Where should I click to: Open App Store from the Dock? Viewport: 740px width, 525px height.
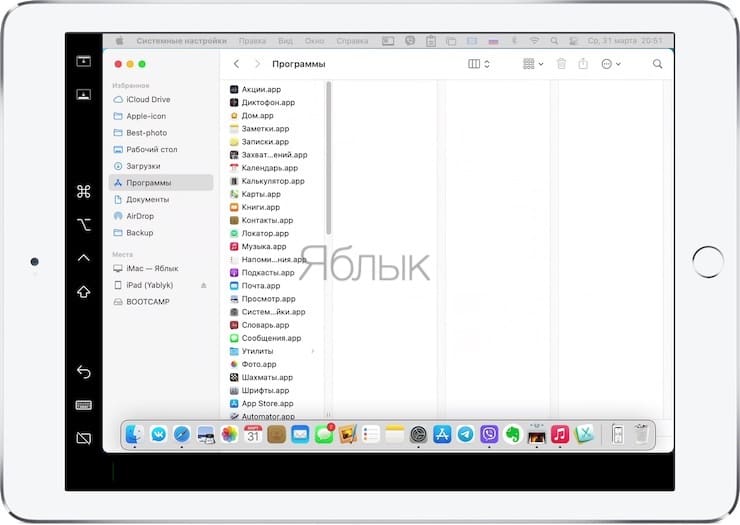[x=442, y=434]
